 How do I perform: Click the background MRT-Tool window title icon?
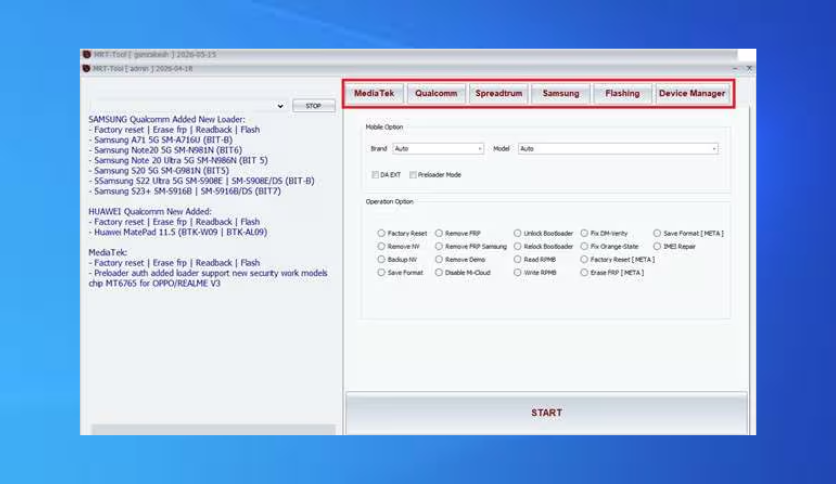86,54
